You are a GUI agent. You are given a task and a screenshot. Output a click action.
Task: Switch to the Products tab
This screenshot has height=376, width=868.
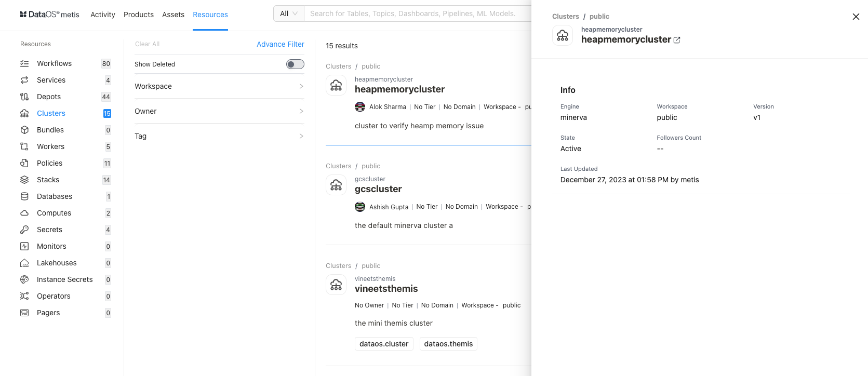tap(139, 15)
